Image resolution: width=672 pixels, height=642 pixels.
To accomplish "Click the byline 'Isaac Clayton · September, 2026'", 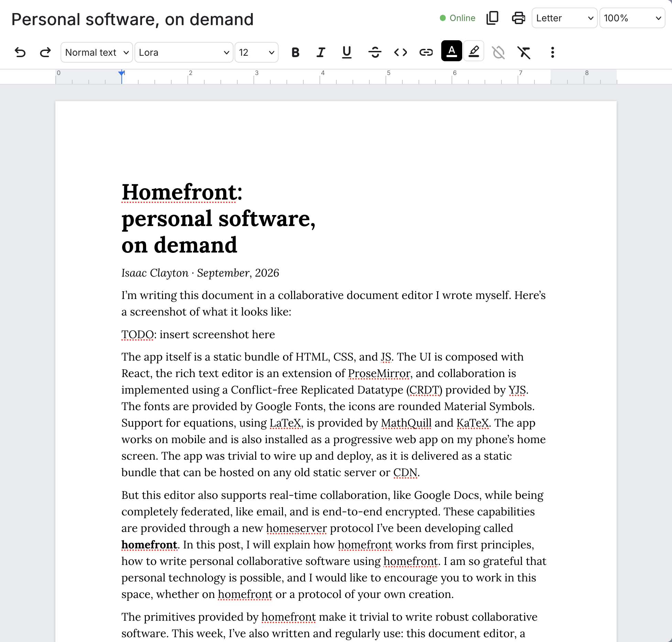I will pyautogui.click(x=200, y=273).
